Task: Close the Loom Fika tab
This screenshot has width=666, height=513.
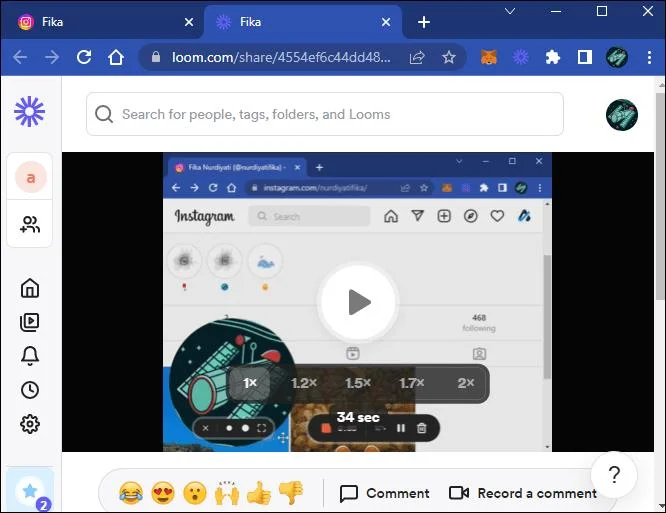Action: pos(386,22)
